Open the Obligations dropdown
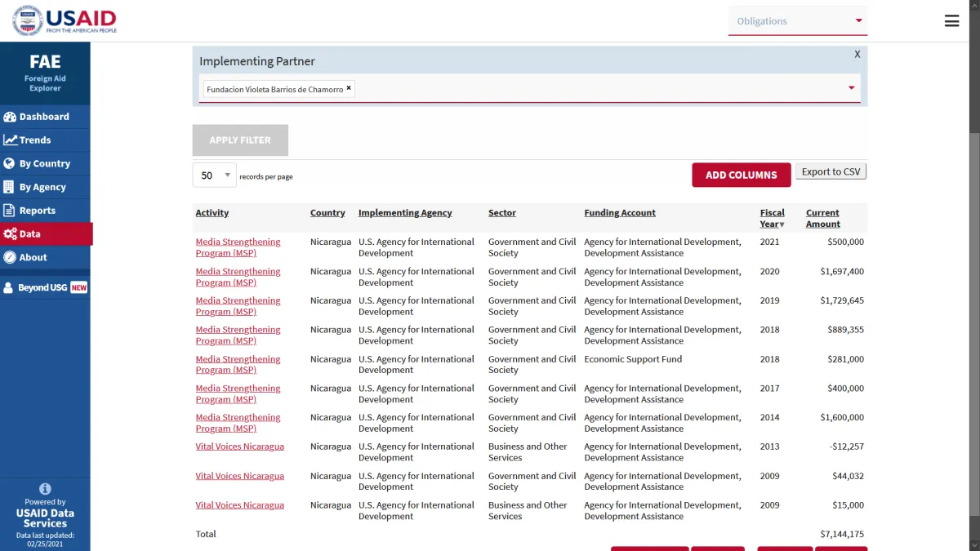 (798, 21)
